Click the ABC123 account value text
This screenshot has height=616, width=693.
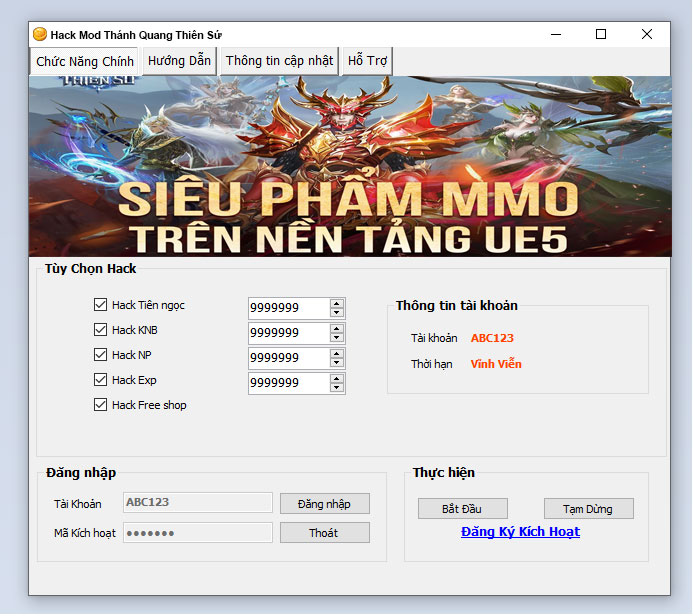492,338
